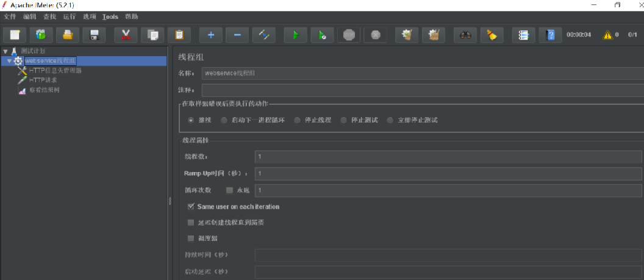This screenshot has width=644, height=280.
Task: Select the 停止测试 radio button
Action: (344, 120)
